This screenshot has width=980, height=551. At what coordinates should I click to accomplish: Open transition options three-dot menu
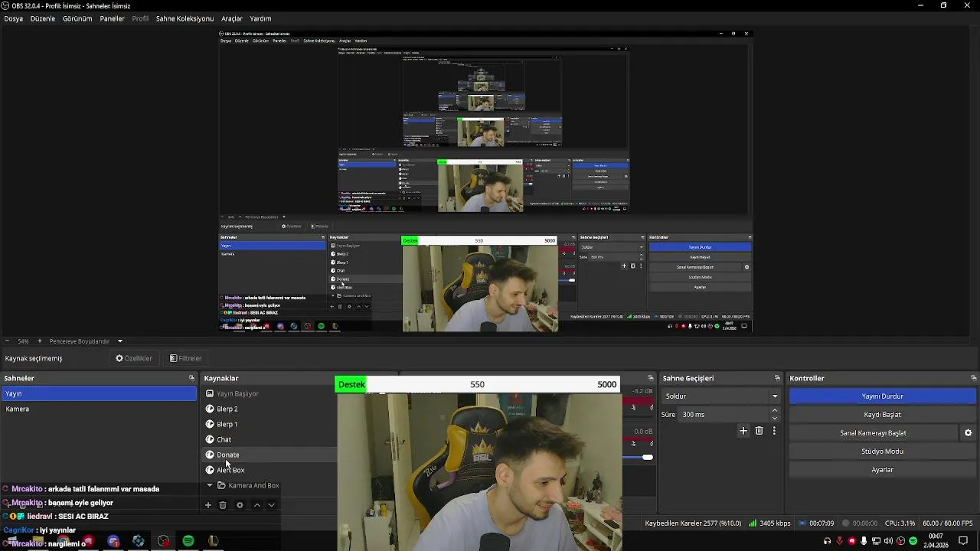(x=774, y=431)
